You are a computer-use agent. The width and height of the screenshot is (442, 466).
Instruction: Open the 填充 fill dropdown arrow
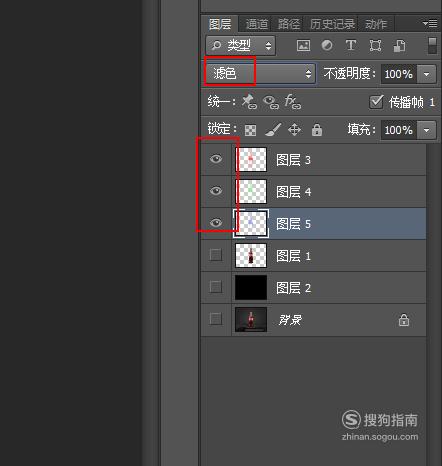pos(427,130)
